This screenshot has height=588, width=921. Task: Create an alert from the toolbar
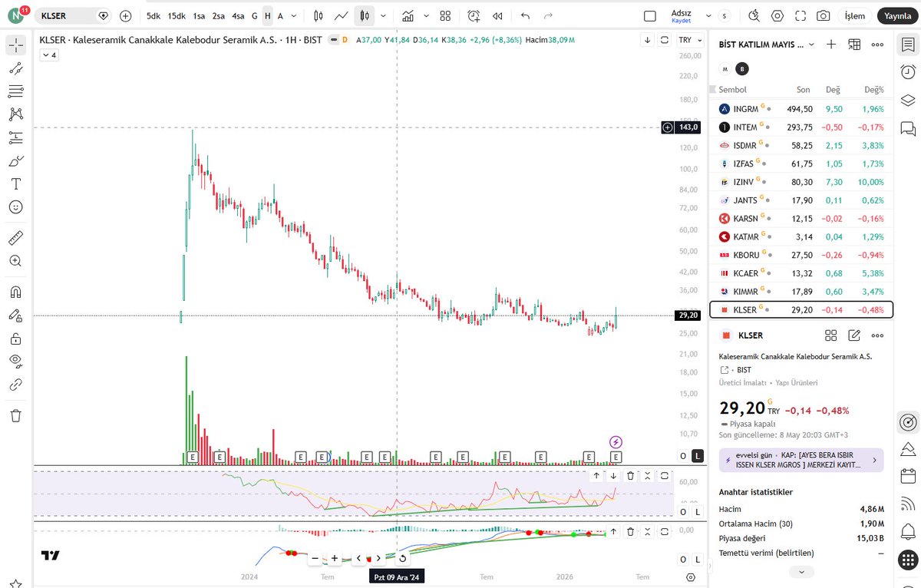(474, 15)
